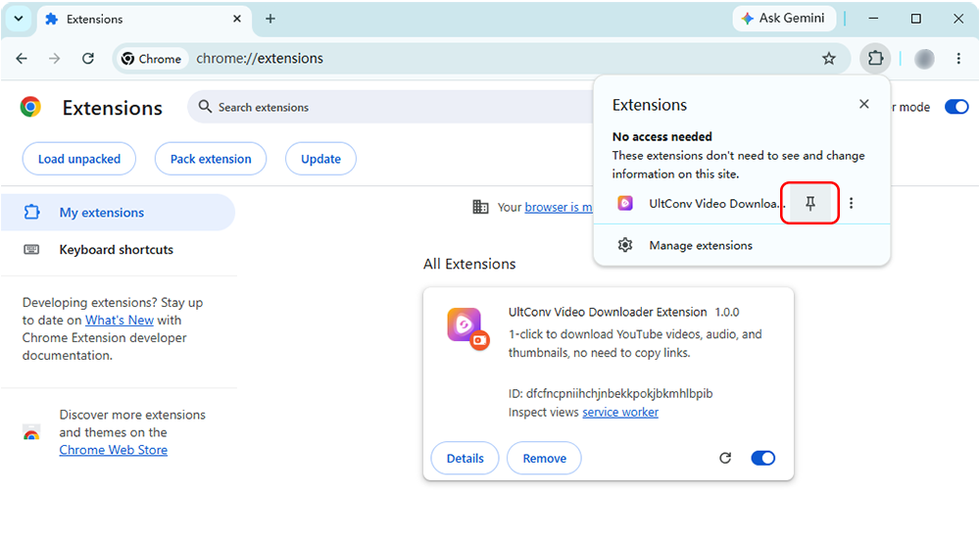This screenshot has width=980, height=547.
Task: Open the profile avatar menu
Action: pos(924,58)
